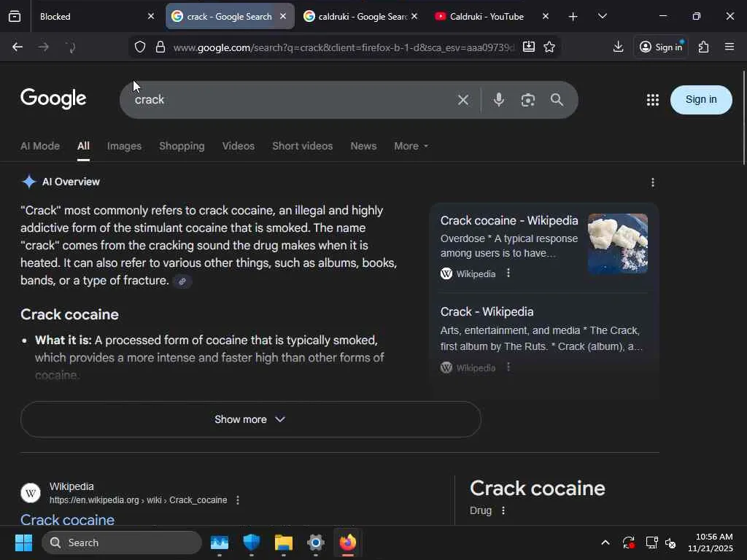
Task: Click the page vertical scrollbar
Action: point(743,117)
